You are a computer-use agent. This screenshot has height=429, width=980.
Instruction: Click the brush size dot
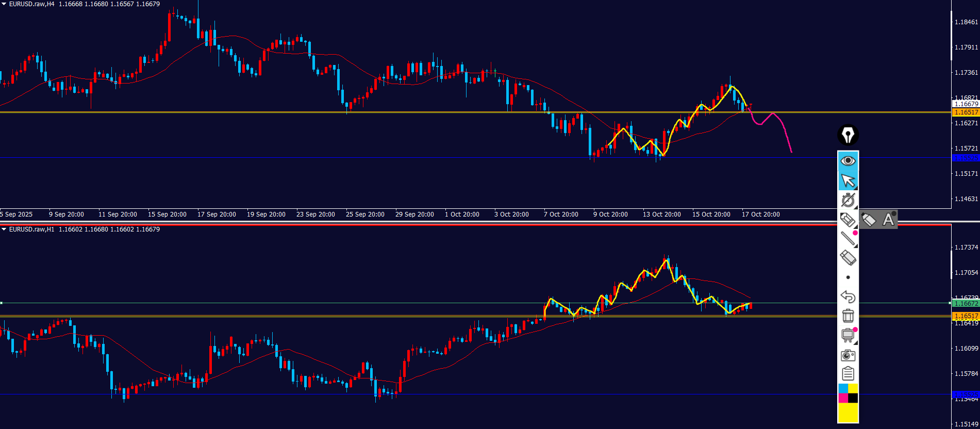pyautogui.click(x=848, y=277)
